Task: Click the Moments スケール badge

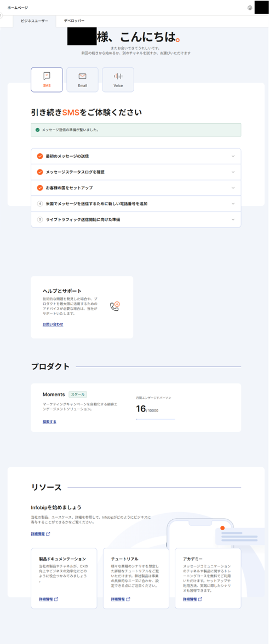Action: click(78, 394)
